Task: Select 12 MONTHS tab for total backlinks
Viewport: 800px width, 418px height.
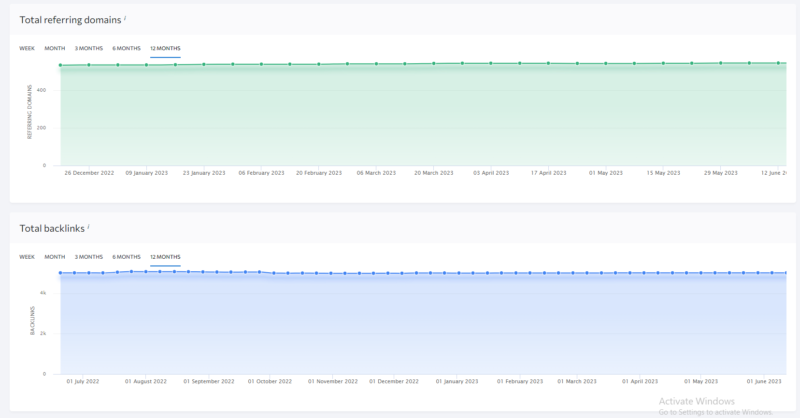Action: [x=165, y=257]
